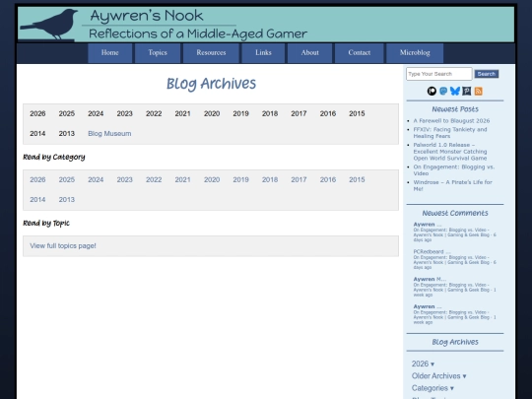Open 2014 under Read by Category
This screenshot has width=532, height=399.
click(x=37, y=199)
